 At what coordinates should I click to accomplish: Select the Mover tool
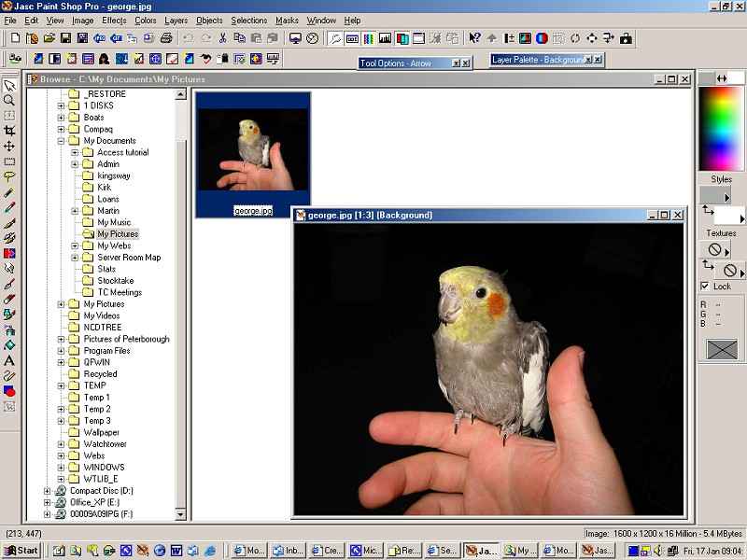[9, 147]
